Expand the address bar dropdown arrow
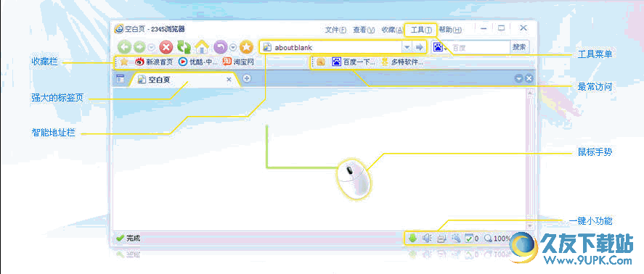The height and width of the screenshot is (274, 644). 407,47
